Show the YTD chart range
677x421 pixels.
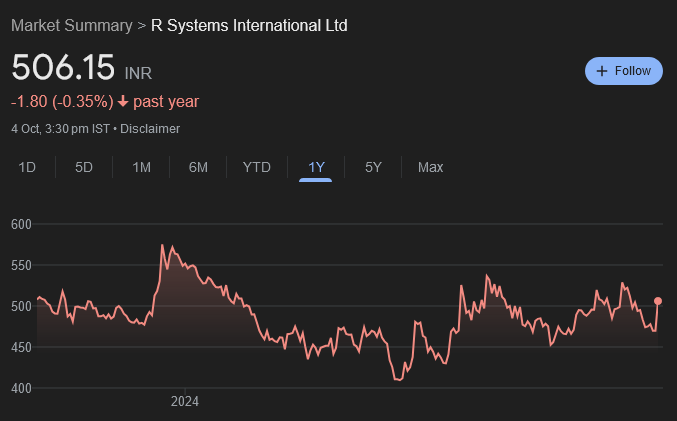256,167
